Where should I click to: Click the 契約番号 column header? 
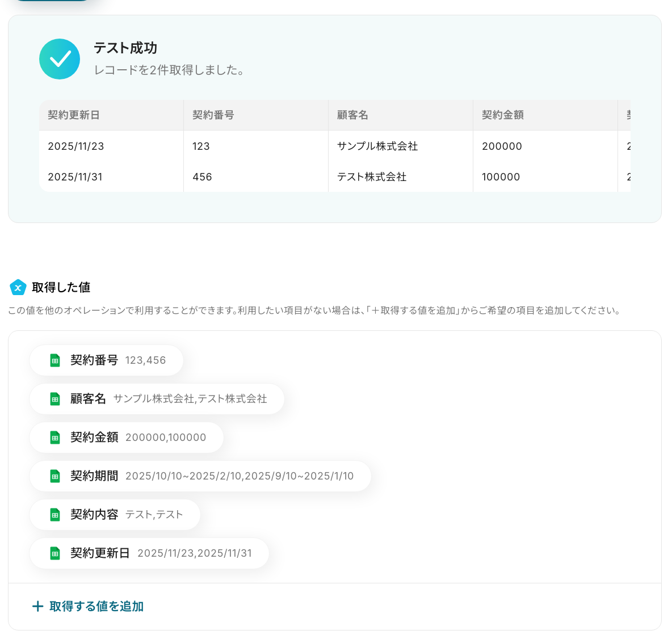pyautogui.click(x=256, y=115)
